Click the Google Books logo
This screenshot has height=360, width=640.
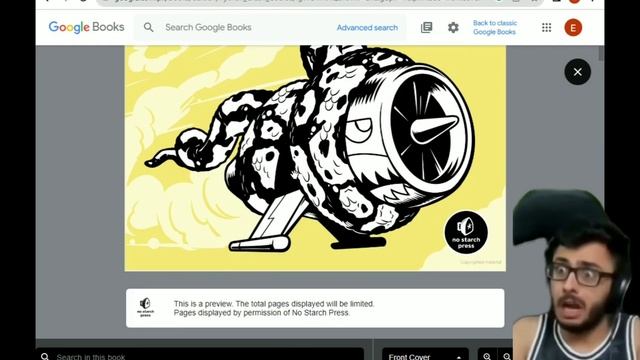[x=87, y=27]
